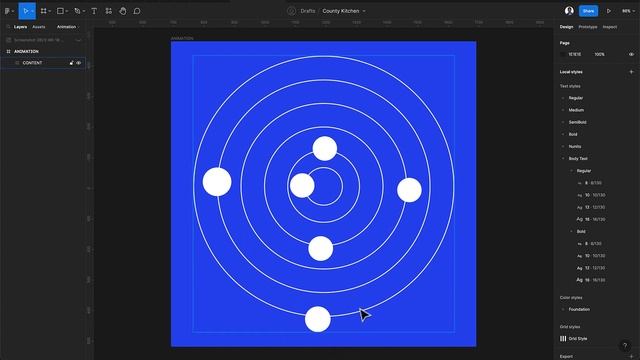
Task: Select the Text tool
Action: (94, 11)
